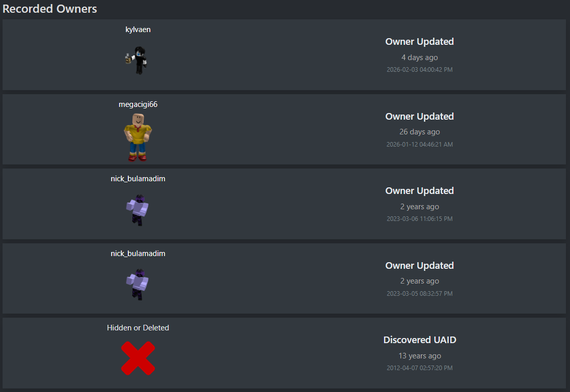Image resolution: width=570 pixels, height=392 pixels.
Task: Click the Hidden or Deleted label
Action: pyautogui.click(x=138, y=328)
